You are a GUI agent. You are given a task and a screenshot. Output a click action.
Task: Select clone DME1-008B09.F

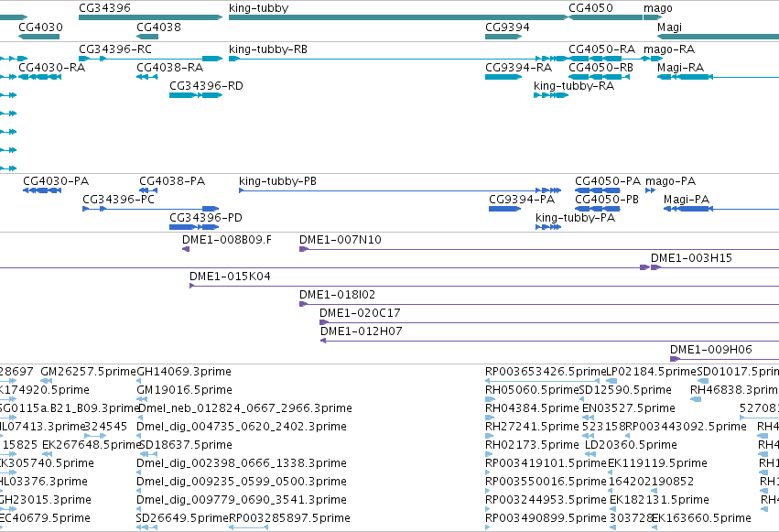point(186,249)
